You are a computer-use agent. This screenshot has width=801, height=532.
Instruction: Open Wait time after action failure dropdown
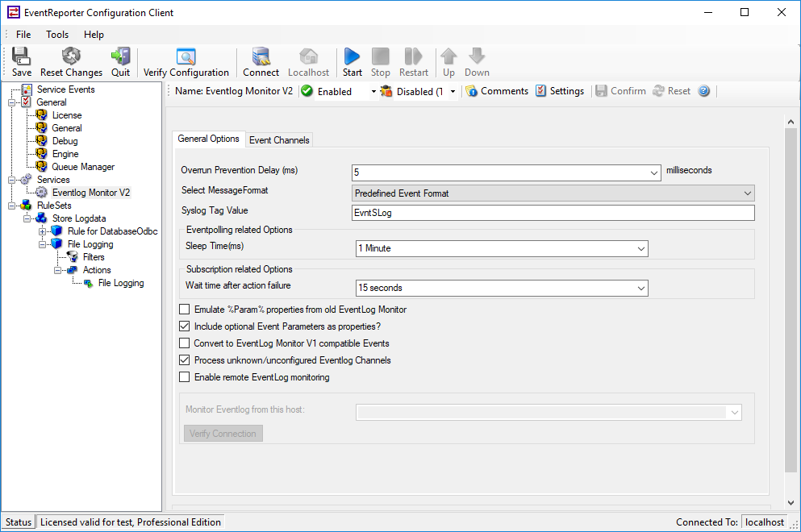[x=641, y=289]
